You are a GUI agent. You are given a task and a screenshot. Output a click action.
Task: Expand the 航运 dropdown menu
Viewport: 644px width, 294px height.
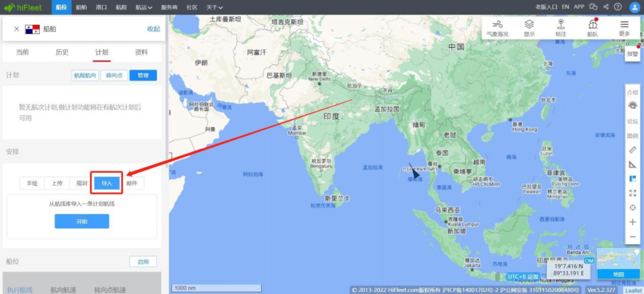pos(144,8)
